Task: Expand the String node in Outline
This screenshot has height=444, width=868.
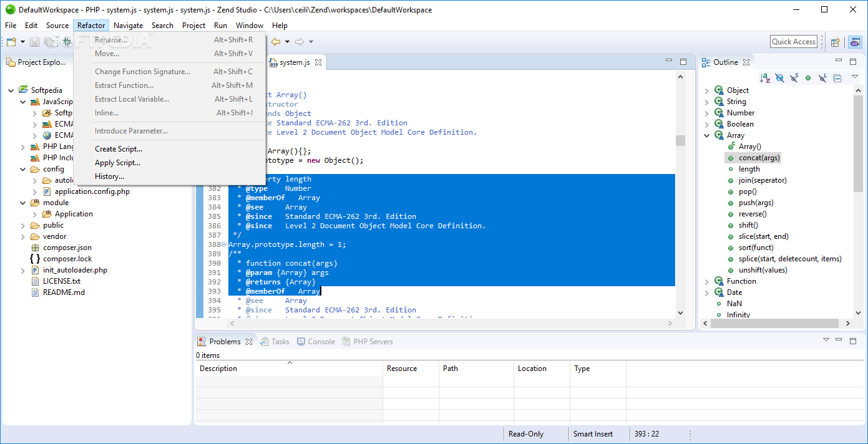Action: tap(707, 102)
